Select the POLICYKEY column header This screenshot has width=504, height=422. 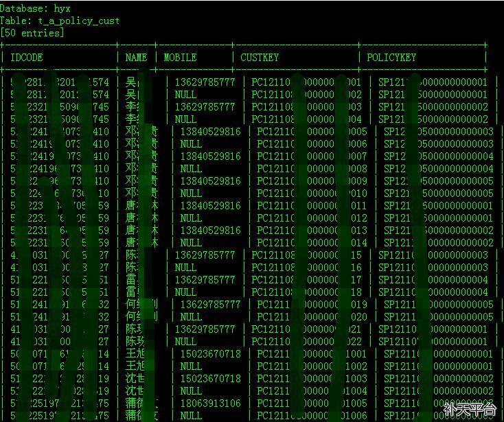pos(391,58)
